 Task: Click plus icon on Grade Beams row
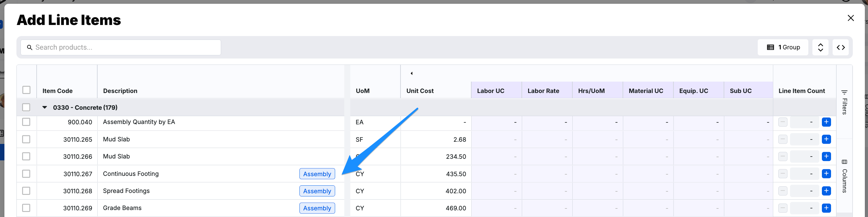pyautogui.click(x=826, y=208)
